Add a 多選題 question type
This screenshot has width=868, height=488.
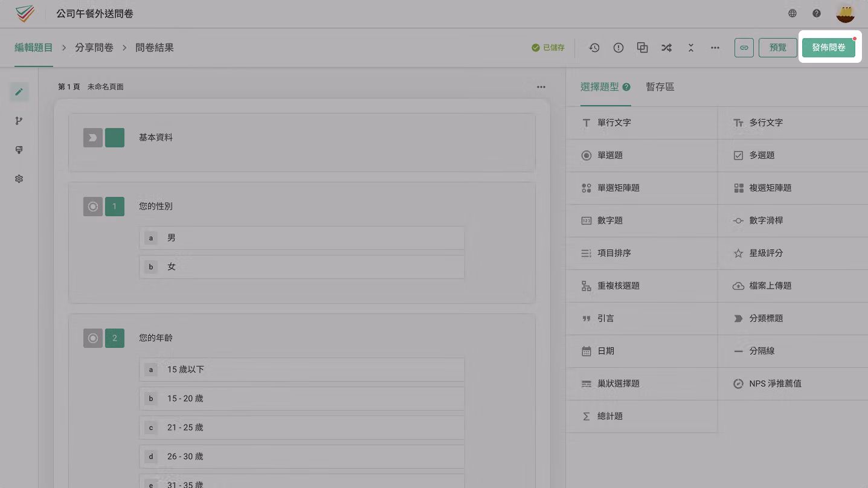click(793, 155)
